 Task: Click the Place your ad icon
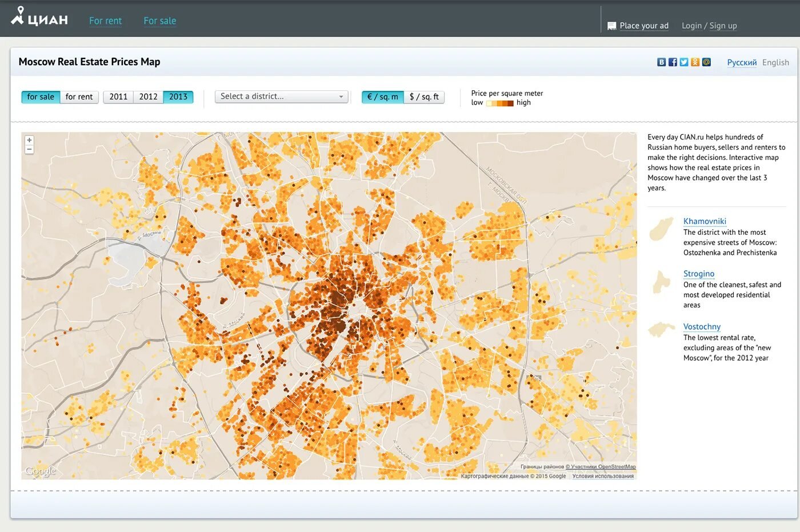coord(611,26)
